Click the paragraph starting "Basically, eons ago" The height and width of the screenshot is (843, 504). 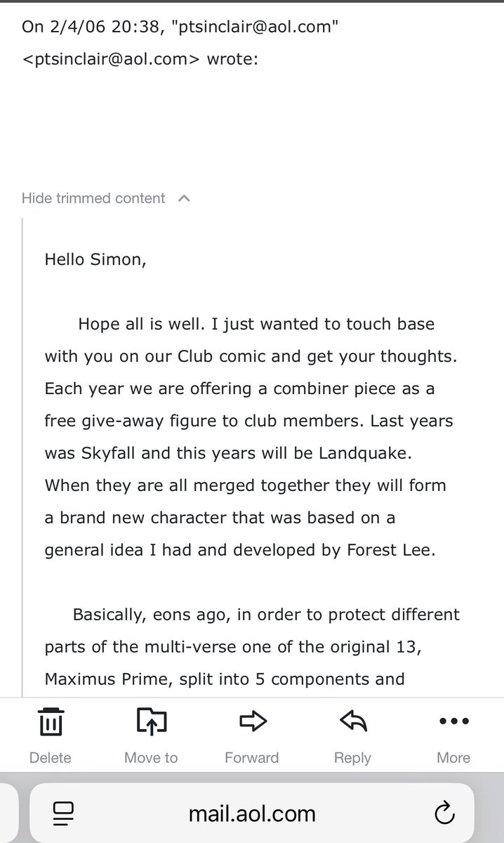pyautogui.click(x=252, y=647)
